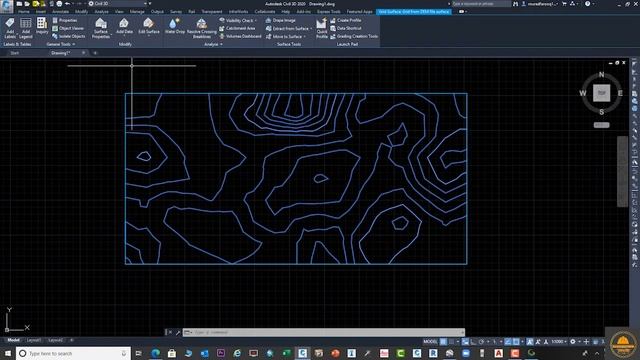Image resolution: width=640 pixels, height=360 pixels.
Task: Switch to the Start file tab
Action: point(15,53)
